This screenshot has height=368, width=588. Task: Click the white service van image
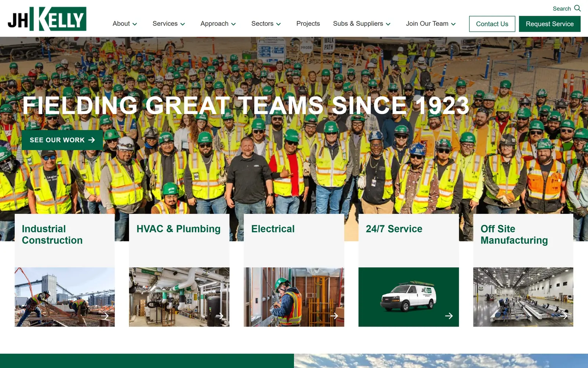408,297
